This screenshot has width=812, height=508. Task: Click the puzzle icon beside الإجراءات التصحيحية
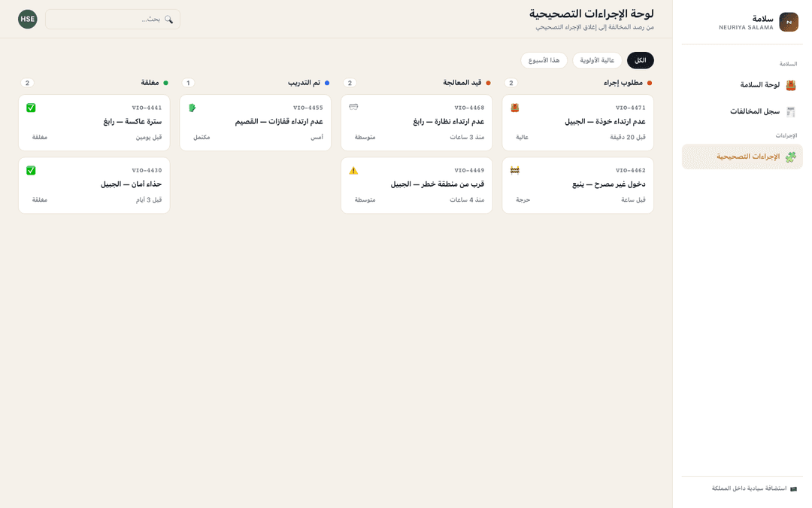pos(790,157)
